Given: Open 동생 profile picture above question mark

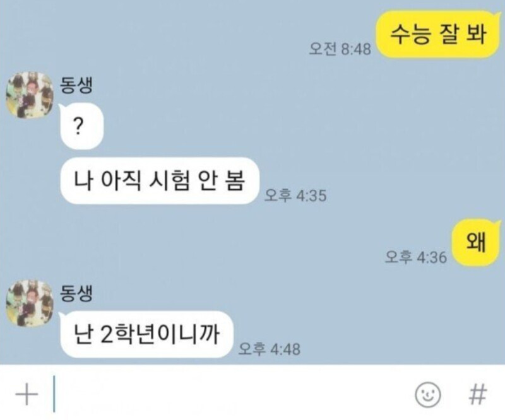Looking at the screenshot, I should click(x=30, y=95).
